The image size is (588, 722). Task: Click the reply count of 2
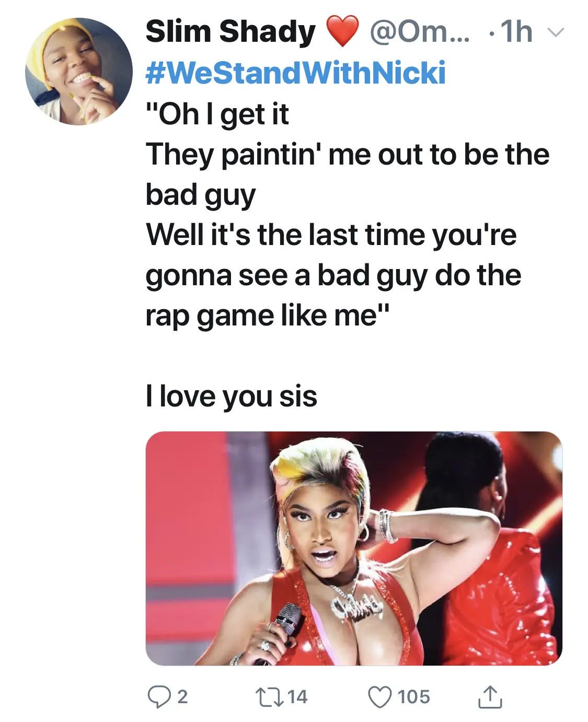click(x=182, y=696)
